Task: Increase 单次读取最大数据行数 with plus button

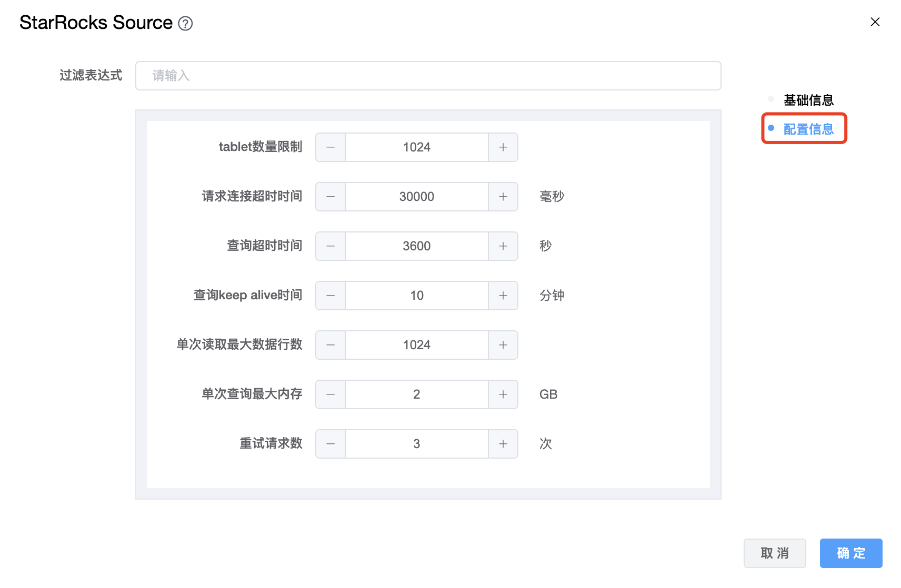Action: (503, 345)
